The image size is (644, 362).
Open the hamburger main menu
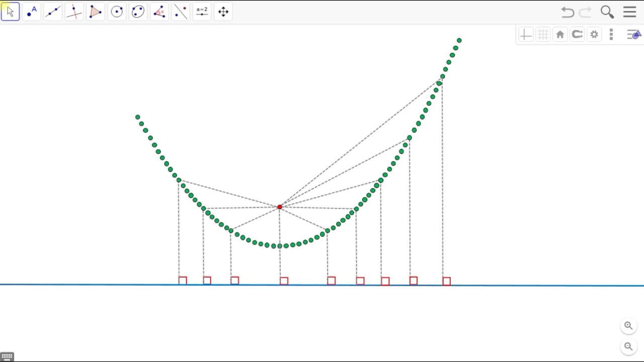click(x=630, y=12)
